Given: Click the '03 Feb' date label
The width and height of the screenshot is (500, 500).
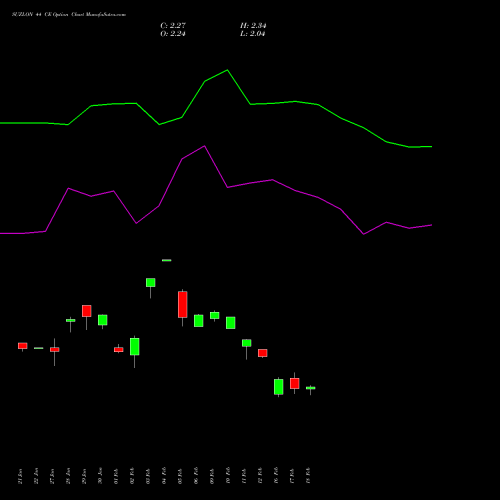Looking at the screenshot, I should pos(148,476).
